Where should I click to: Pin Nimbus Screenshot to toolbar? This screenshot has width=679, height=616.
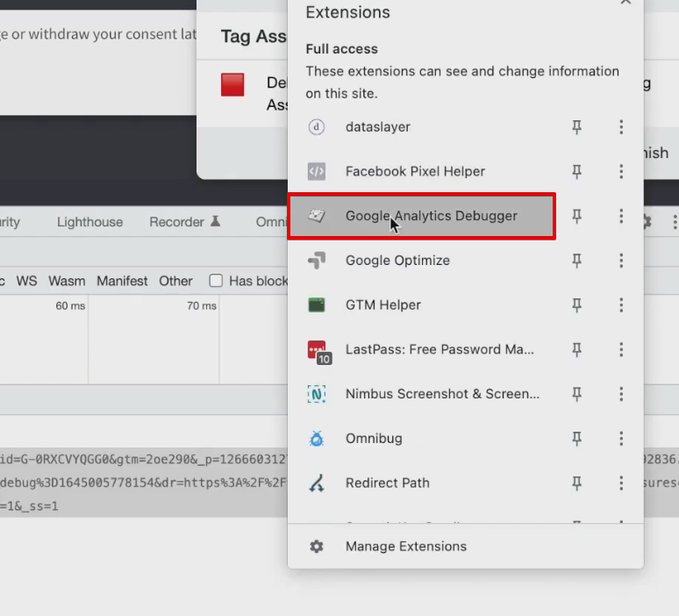[577, 394]
